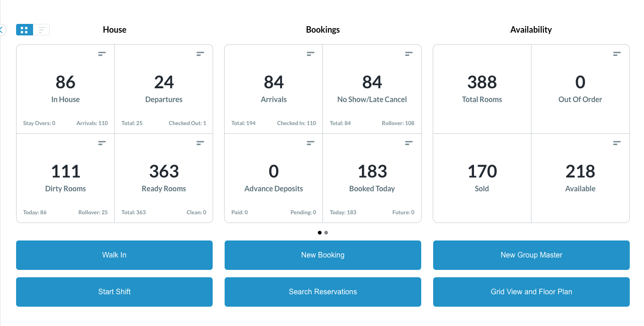Open menu icon on Available tile
Screen dimensions: 644x326
tap(617, 143)
